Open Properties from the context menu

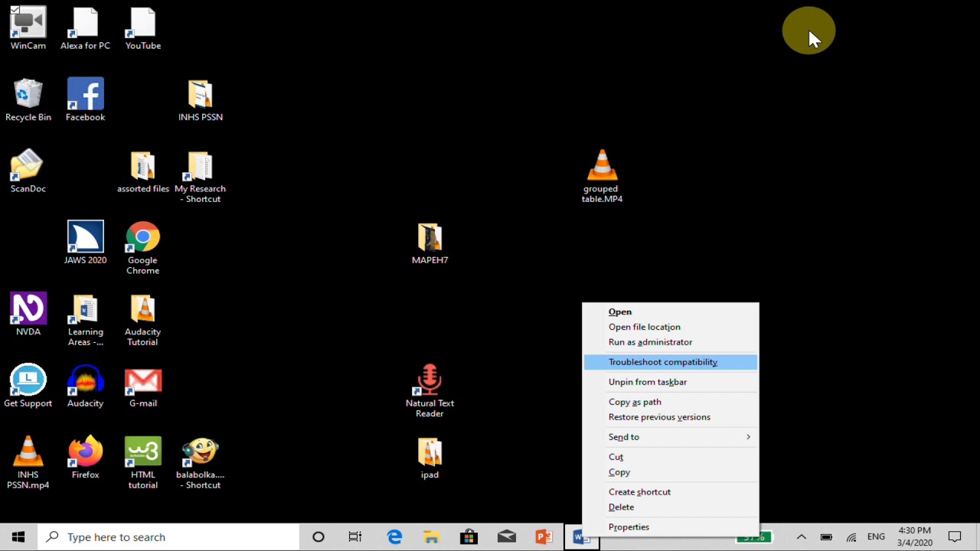(x=670, y=527)
